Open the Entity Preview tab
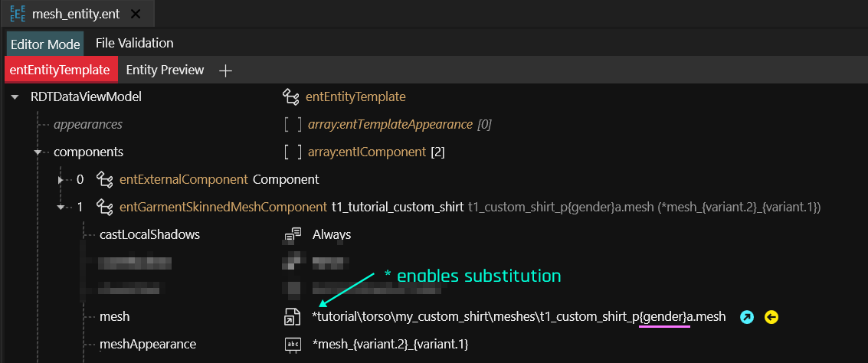868x363 pixels. tap(165, 70)
